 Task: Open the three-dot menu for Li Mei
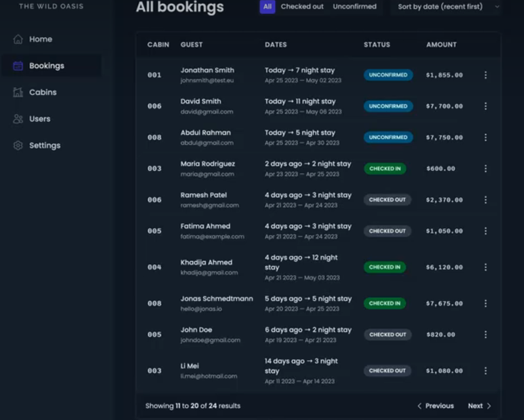[485, 371]
